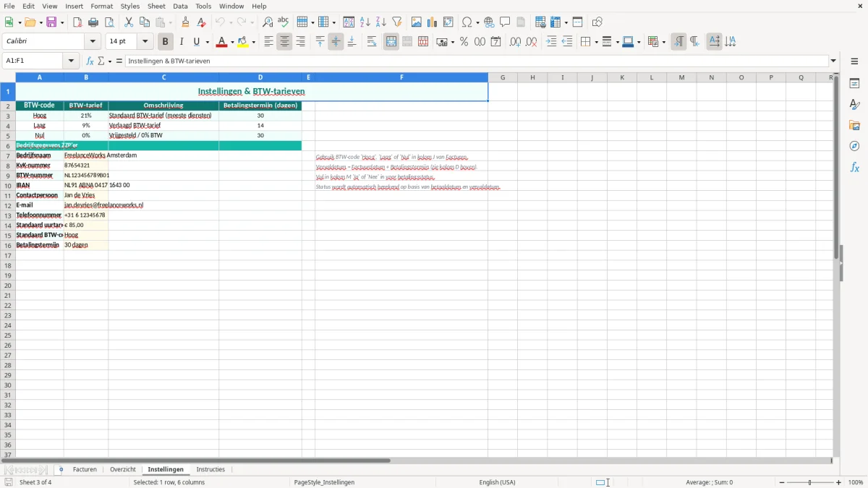Switch to the Instructies sheet tab
The width and height of the screenshot is (868, 488).
(x=210, y=469)
